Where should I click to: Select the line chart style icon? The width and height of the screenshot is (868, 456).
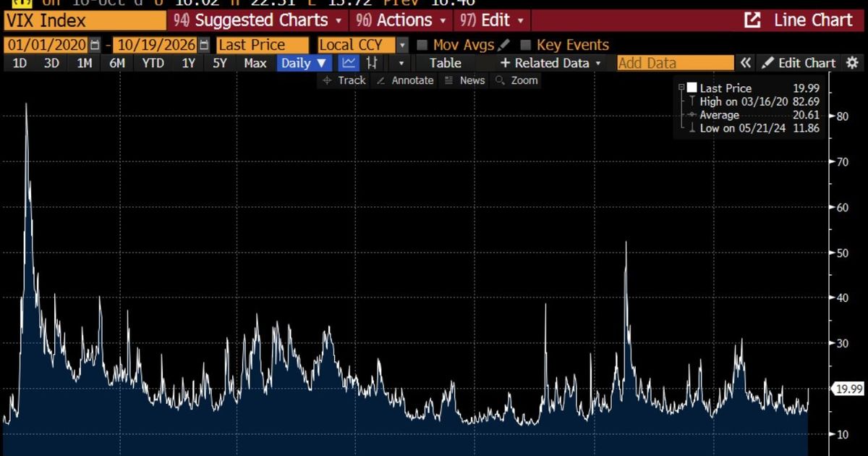tap(349, 63)
